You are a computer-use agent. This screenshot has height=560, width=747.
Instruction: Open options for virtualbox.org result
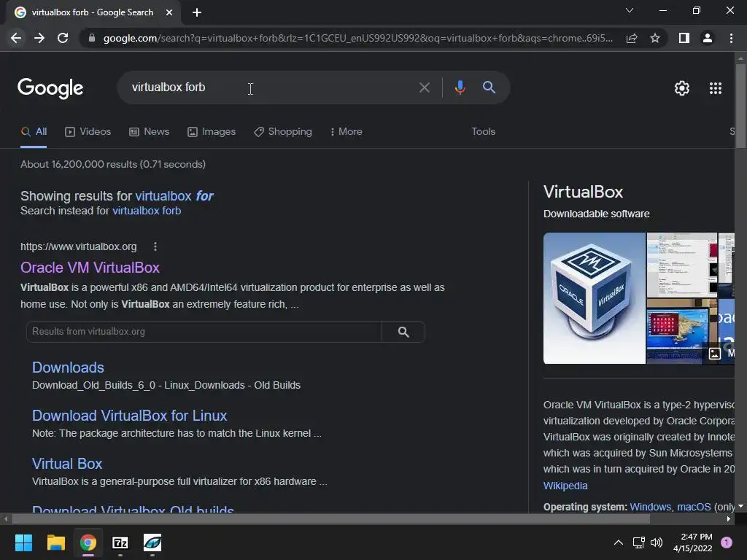[x=155, y=246]
